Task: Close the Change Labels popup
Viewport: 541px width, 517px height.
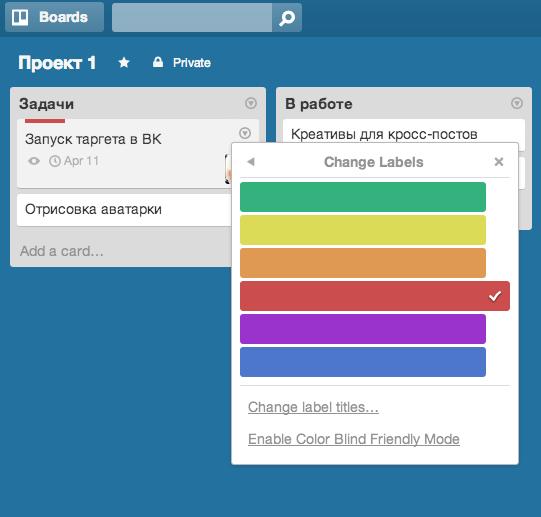Action: (499, 162)
